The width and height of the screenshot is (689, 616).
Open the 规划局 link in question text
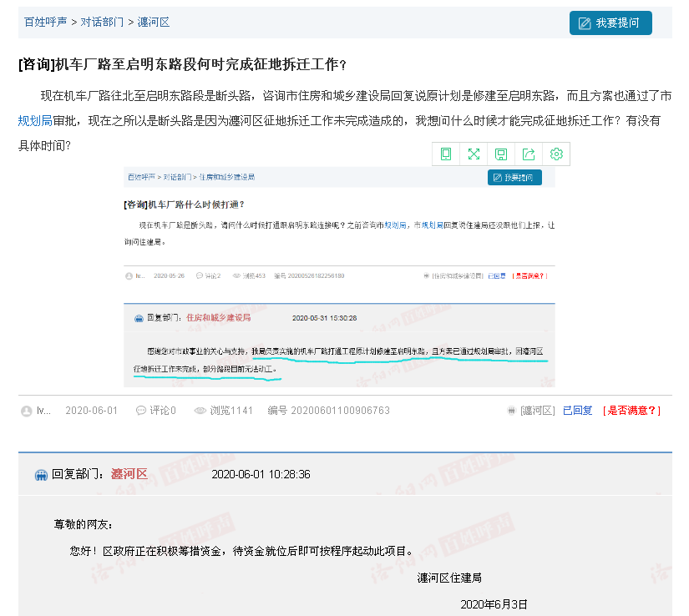35,121
